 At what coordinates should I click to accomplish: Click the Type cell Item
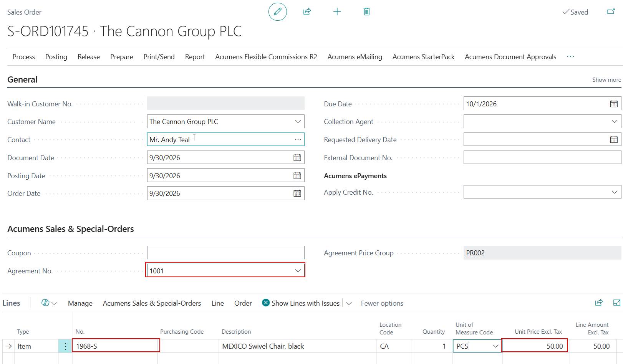[x=36, y=346]
